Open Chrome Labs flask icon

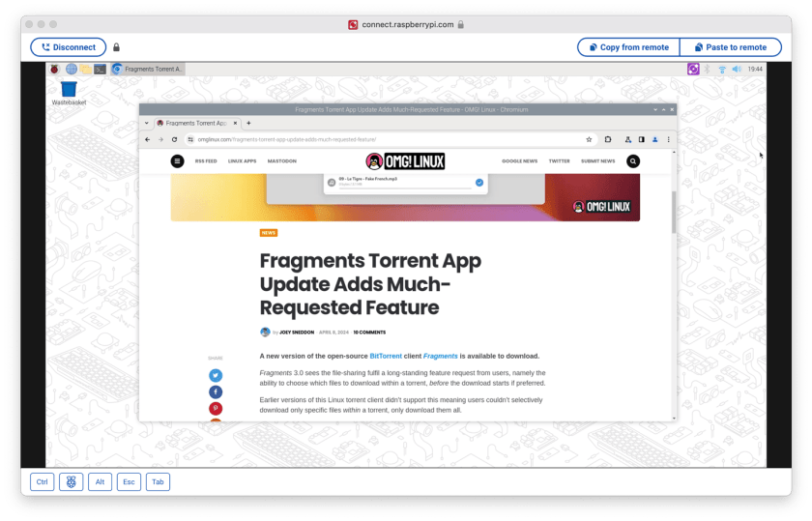point(627,139)
